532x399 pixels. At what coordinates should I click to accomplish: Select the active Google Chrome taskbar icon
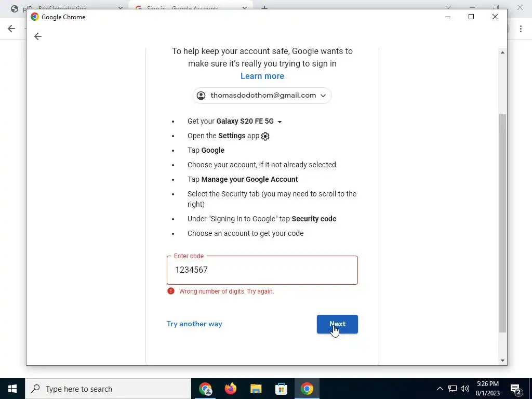tap(307, 389)
